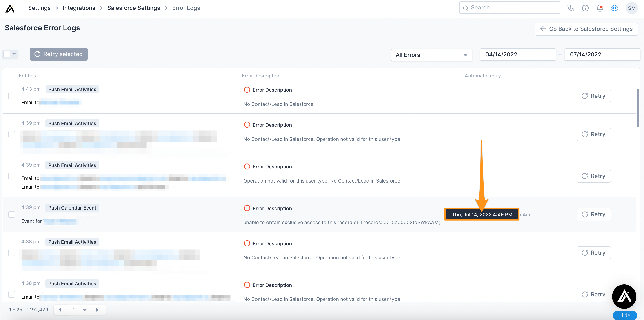Viewport: 644px width, 320px height.
Task: Go to Integrations breadcrumb
Action: click(79, 8)
